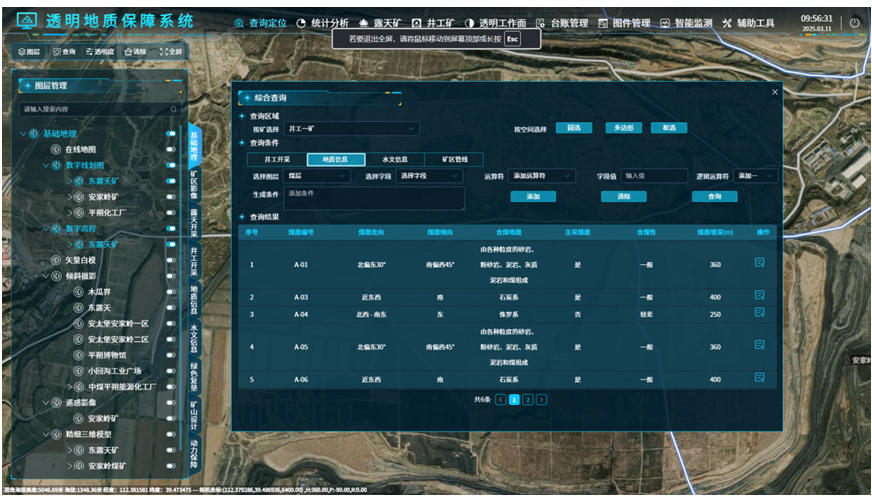Click the 字段值 input field
The height and width of the screenshot is (500, 872).
pyautogui.click(x=654, y=176)
